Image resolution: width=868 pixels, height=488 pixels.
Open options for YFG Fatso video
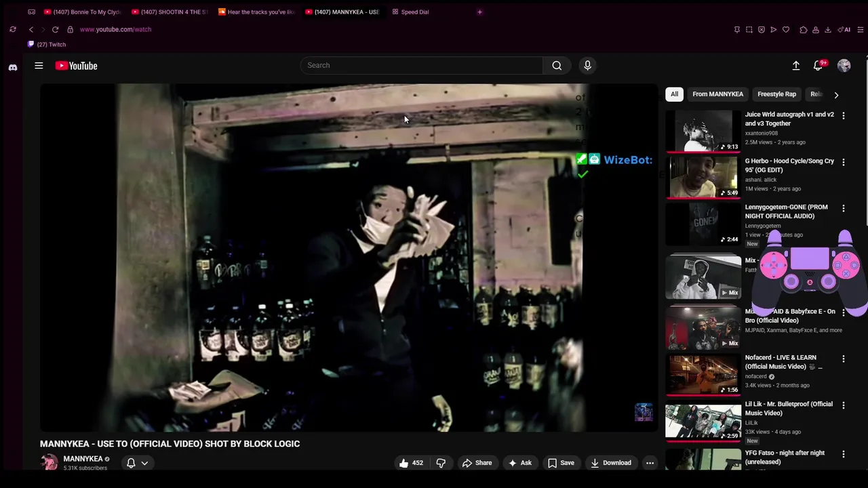click(x=843, y=454)
